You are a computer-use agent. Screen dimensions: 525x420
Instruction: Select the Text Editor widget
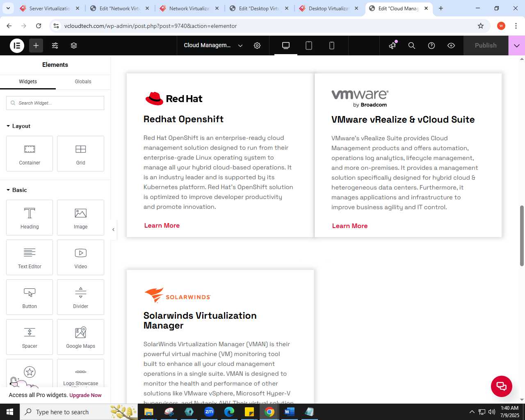(30, 257)
